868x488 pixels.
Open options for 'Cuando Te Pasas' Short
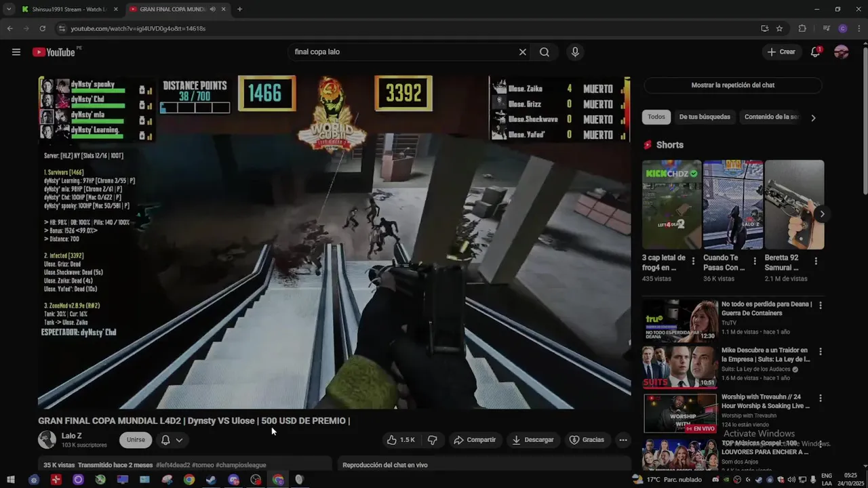755,261
